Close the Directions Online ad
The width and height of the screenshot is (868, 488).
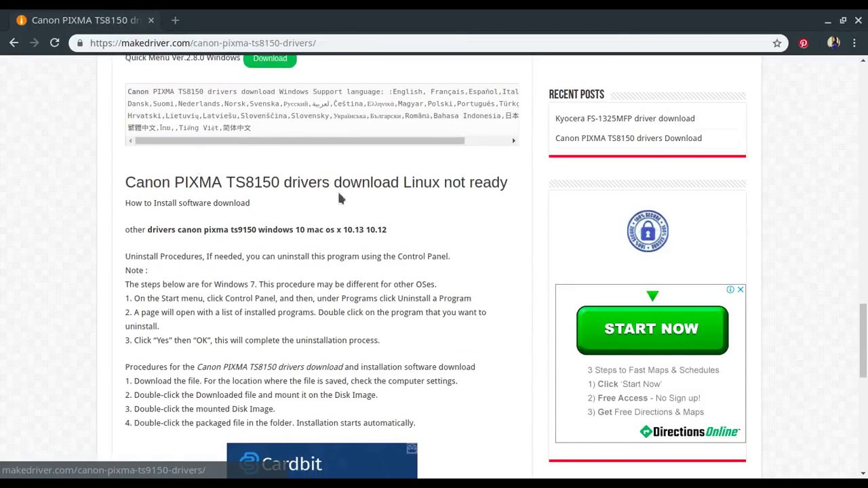point(741,289)
